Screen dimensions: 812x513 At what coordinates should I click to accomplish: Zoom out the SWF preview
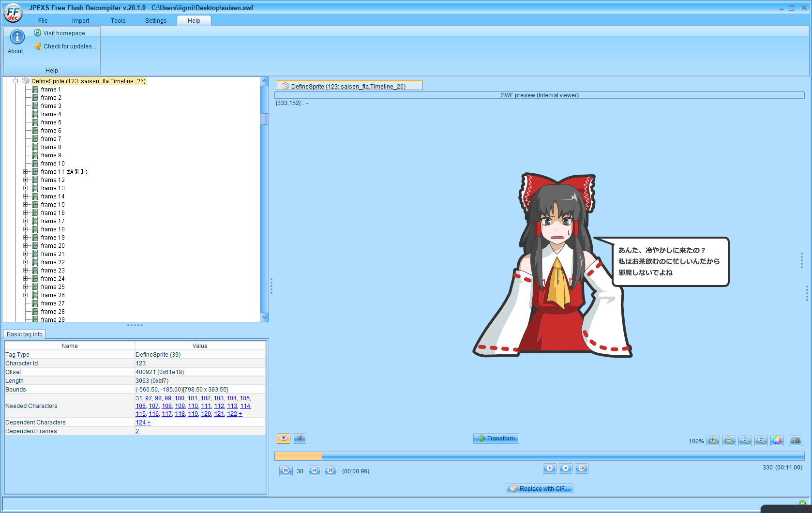729,440
